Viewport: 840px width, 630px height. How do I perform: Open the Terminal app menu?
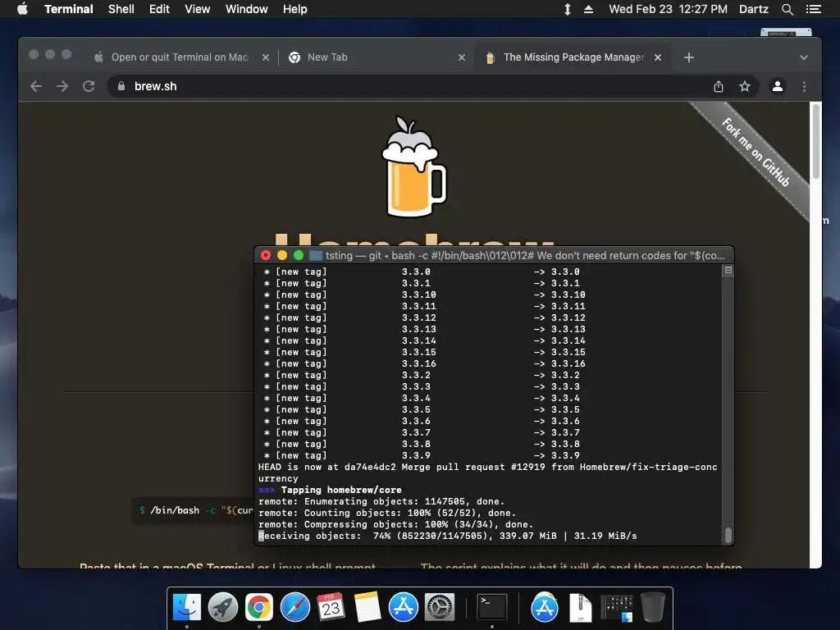[x=69, y=9]
